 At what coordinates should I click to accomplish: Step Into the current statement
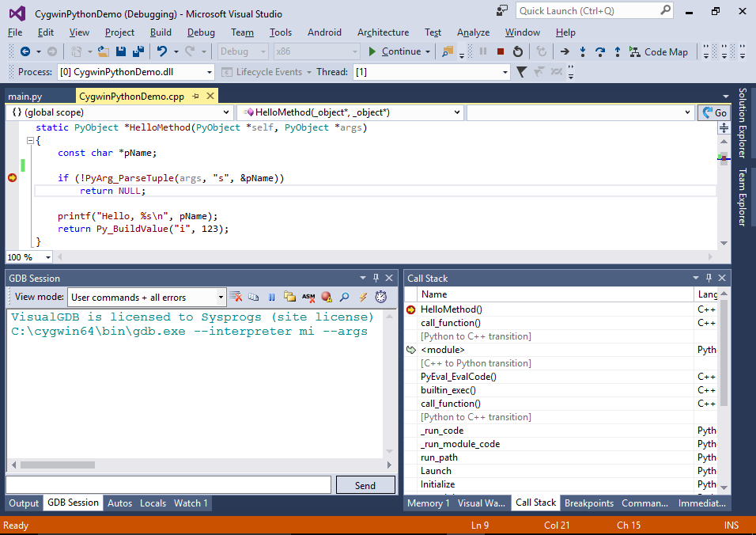[x=583, y=51]
